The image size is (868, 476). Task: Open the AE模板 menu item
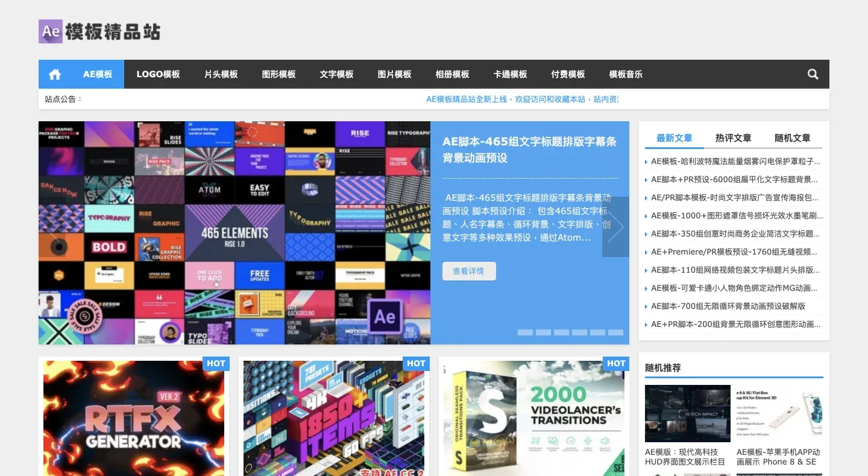tap(98, 74)
